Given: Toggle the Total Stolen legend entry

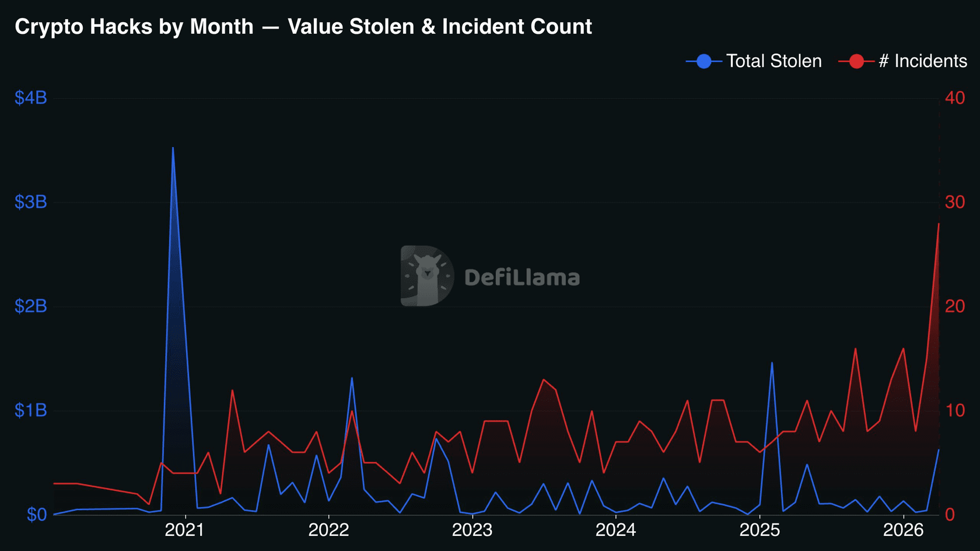Looking at the screenshot, I should pos(754,61).
